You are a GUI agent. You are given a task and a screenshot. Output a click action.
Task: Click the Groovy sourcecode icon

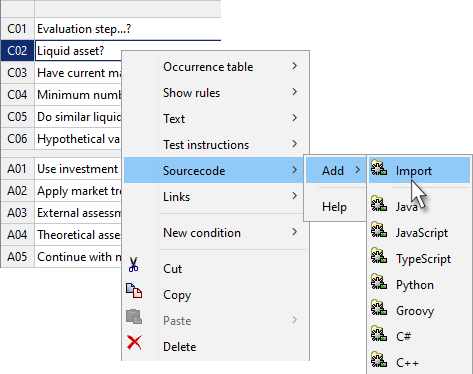tap(379, 308)
